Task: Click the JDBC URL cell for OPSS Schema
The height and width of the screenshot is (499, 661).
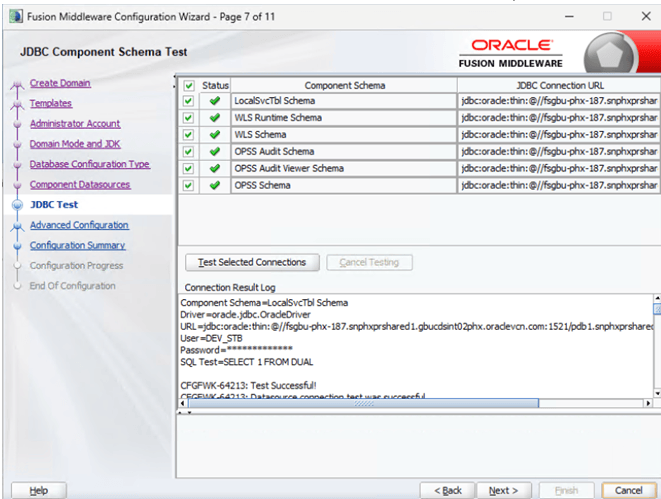Action: pyautogui.click(x=559, y=185)
